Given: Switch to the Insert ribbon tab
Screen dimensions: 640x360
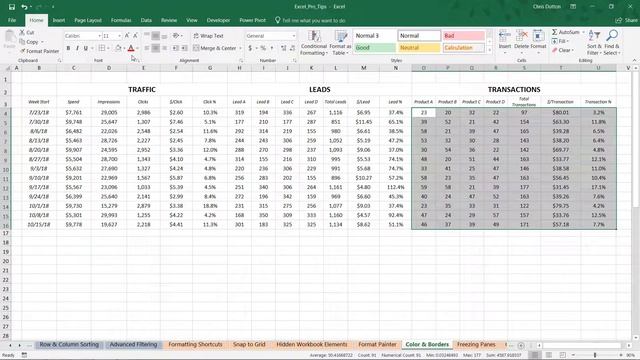Looking at the screenshot, I should click(x=59, y=20).
